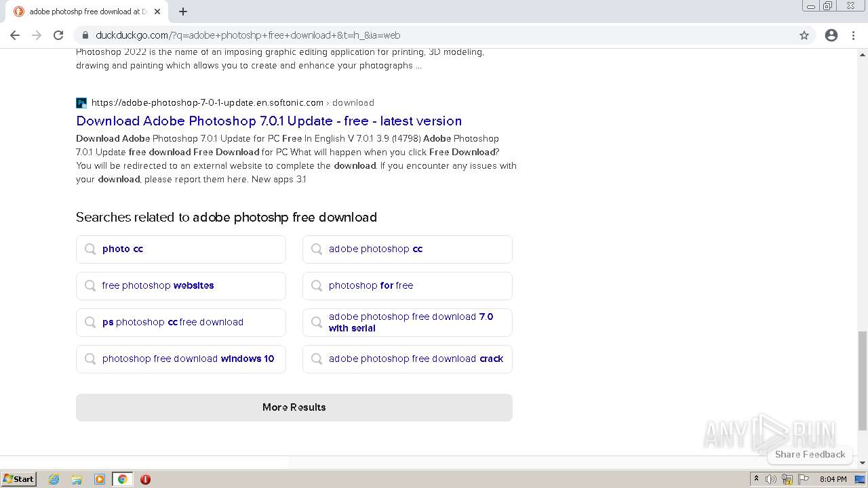Launch Internet Explorer from the taskbar
This screenshot has height=488, width=868.
click(x=54, y=479)
